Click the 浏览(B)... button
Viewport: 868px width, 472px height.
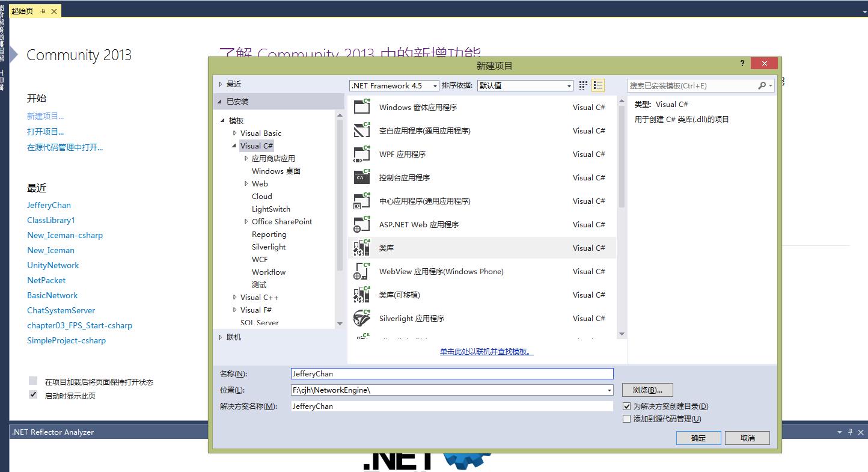(x=647, y=390)
